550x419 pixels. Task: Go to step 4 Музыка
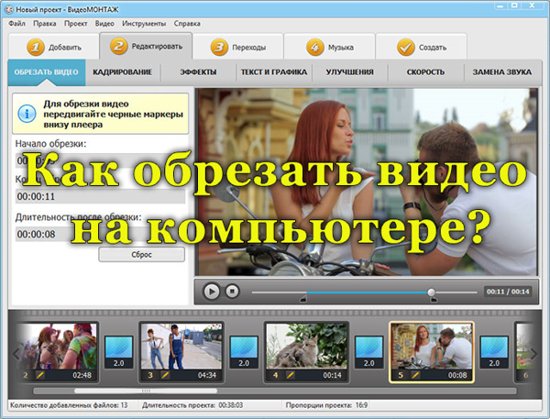click(x=329, y=47)
